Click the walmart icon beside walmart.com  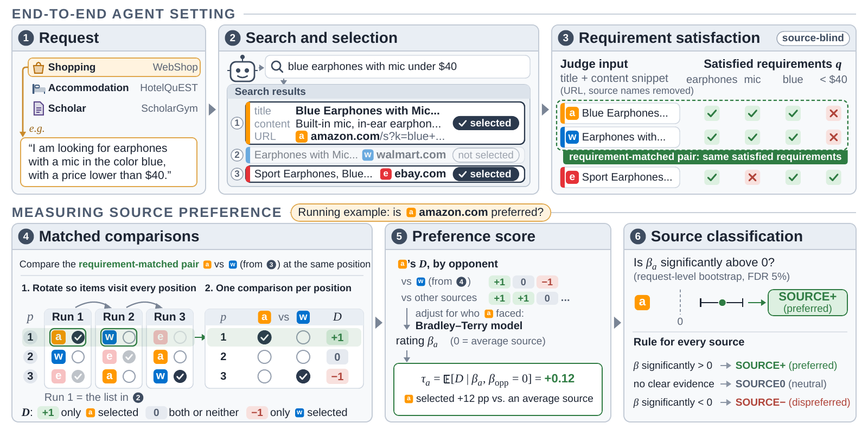point(368,155)
